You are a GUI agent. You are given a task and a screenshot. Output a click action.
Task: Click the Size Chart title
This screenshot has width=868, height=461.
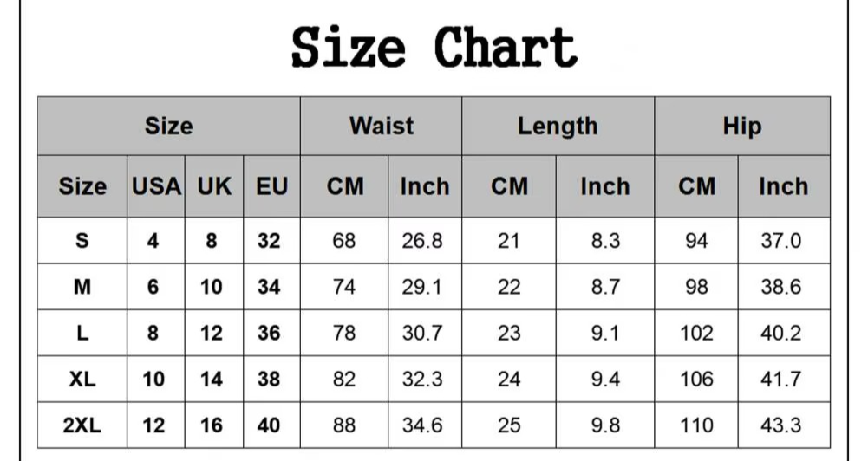coord(434,48)
